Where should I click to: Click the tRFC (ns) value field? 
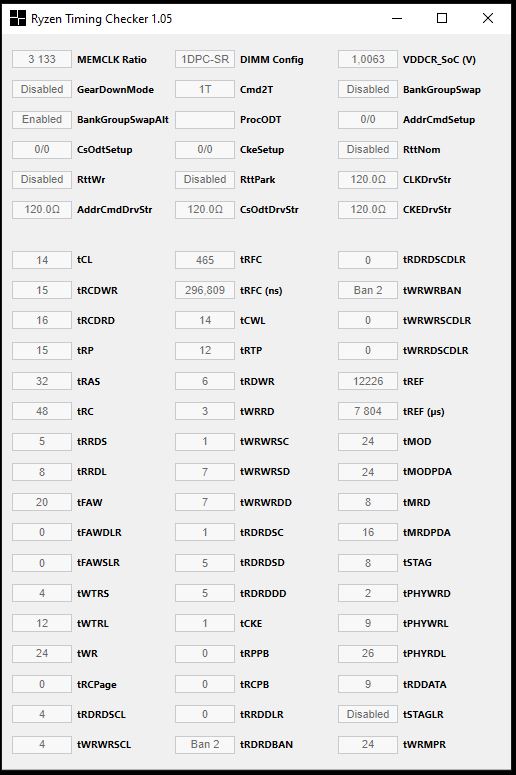pos(205,290)
